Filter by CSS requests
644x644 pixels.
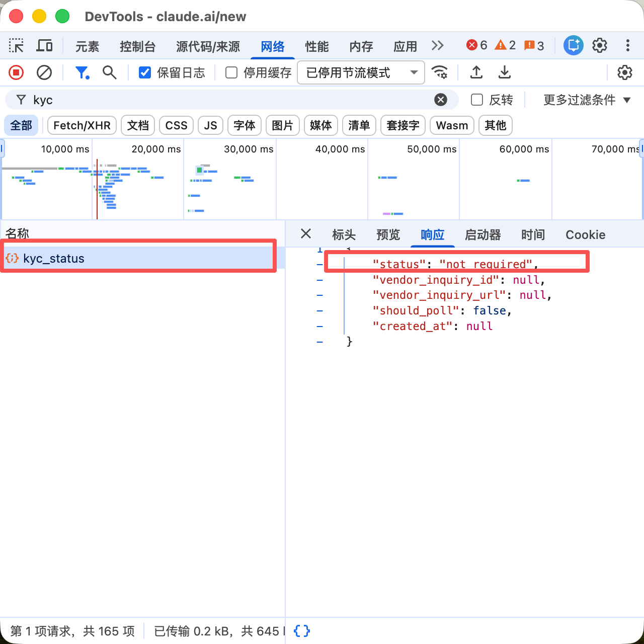177,125
